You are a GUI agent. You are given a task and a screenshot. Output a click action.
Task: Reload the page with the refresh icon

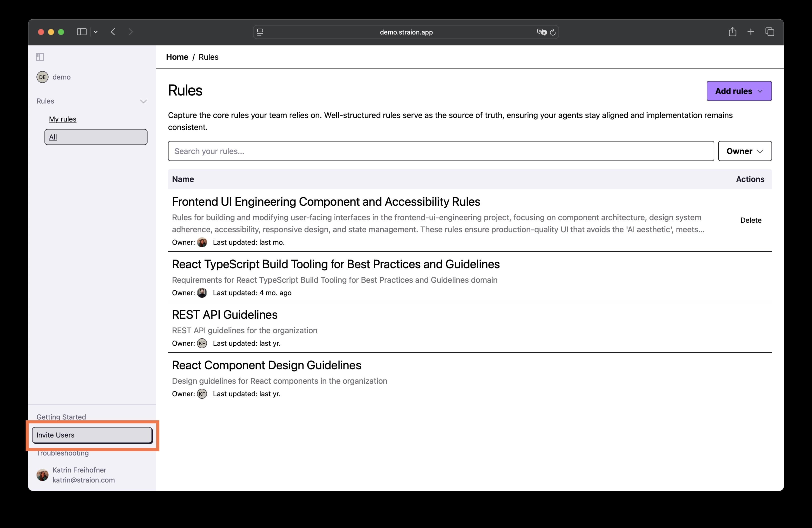point(553,32)
